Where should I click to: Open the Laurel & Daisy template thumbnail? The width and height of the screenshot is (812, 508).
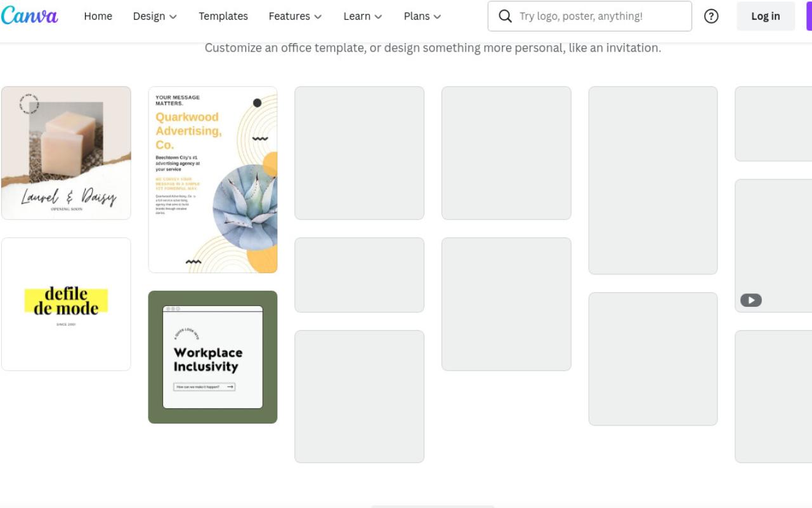[66, 153]
